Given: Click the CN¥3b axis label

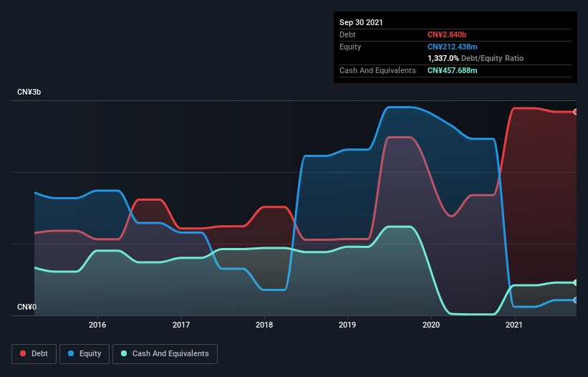Looking at the screenshot, I should (x=29, y=92).
